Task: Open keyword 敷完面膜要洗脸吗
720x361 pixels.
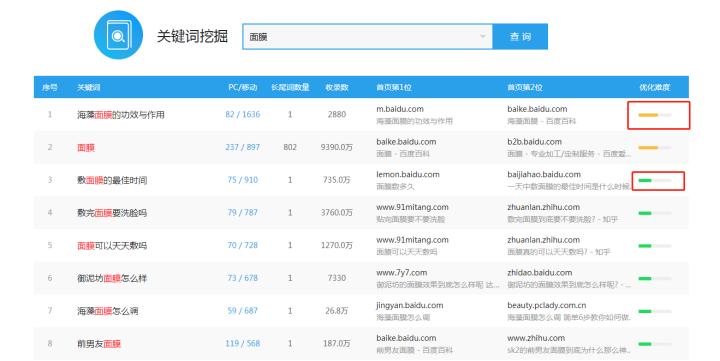Action: tap(112, 213)
